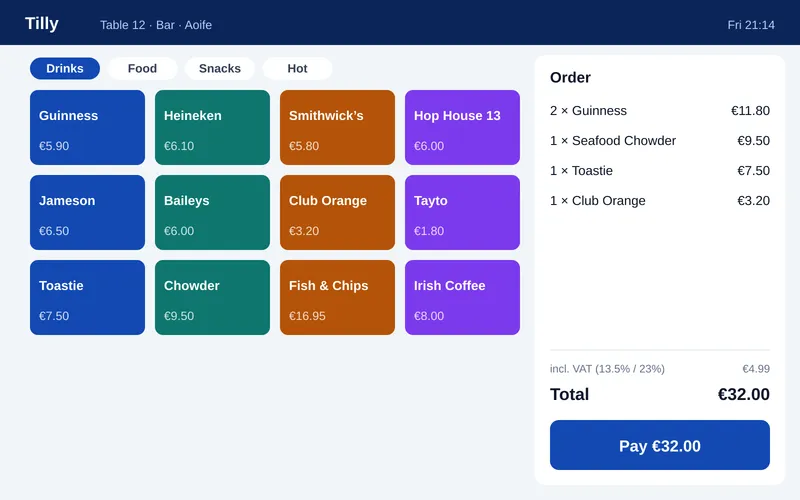The width and height of the screenshot is (800, 500).
Task: Tap the Toastie product tile
Action: tap(87, 297)
